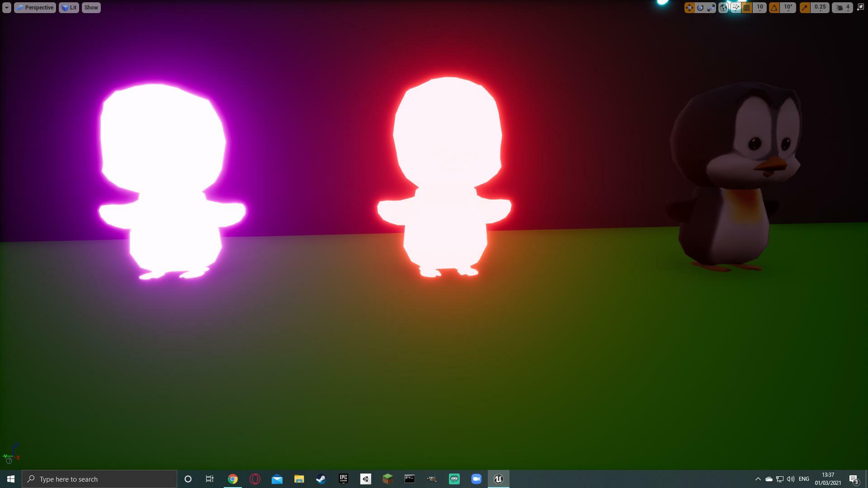The height and width of the screenshot is (488, 868).
Task: Toggle scale snapping
Action: click(x=805, y=8)
